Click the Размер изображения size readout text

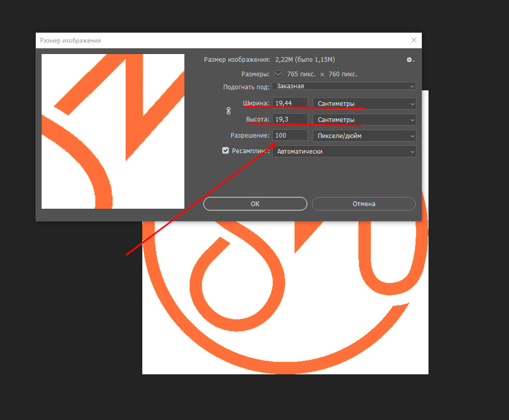(x=305, y=60)
